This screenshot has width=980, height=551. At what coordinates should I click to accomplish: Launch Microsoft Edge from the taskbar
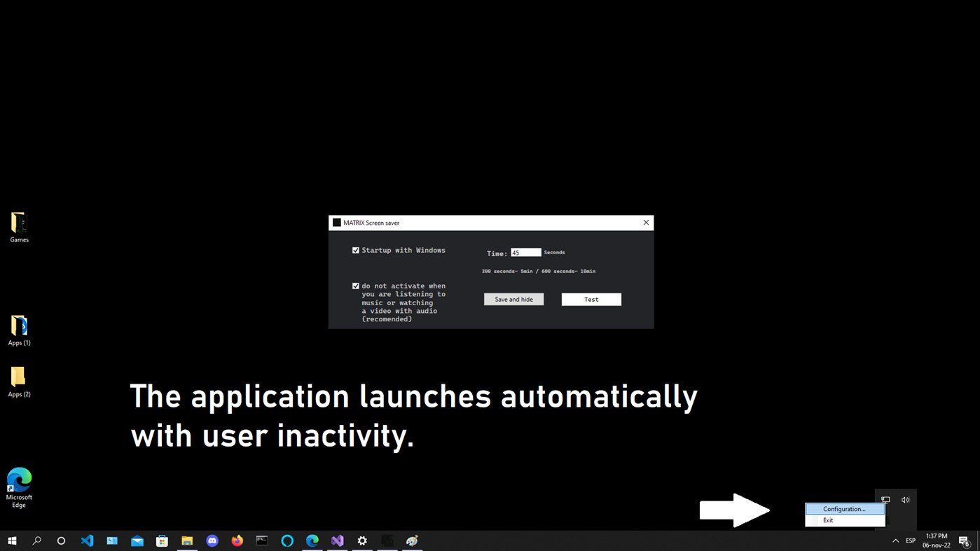(x=312, y=540)
